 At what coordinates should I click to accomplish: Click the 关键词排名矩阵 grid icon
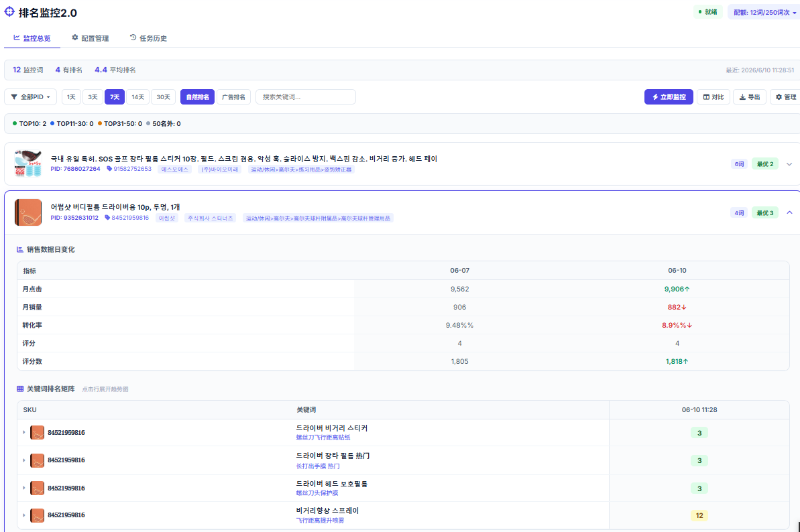pyautogui.click(x=20, y=389)
